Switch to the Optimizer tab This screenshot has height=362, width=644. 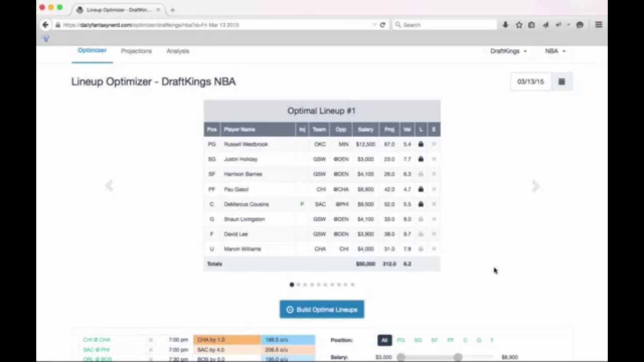92,50
